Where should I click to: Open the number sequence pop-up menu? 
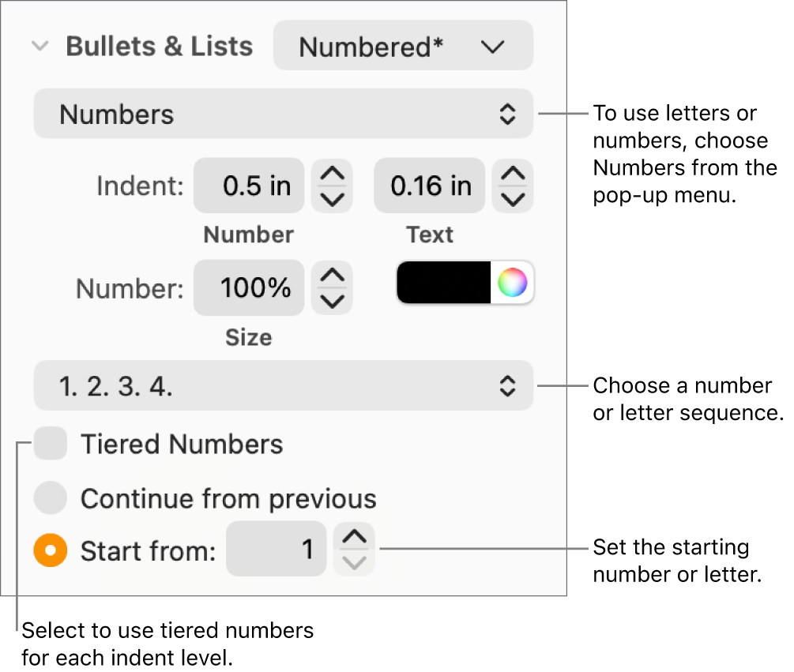[283, 385]
